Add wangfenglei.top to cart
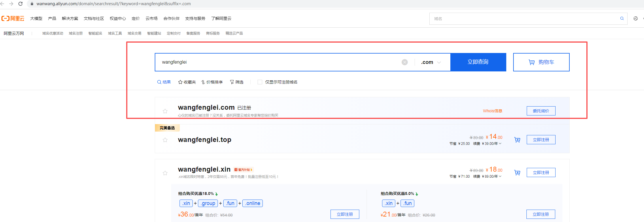Viewport: 644px width, 222px height. tap(517, 140)
